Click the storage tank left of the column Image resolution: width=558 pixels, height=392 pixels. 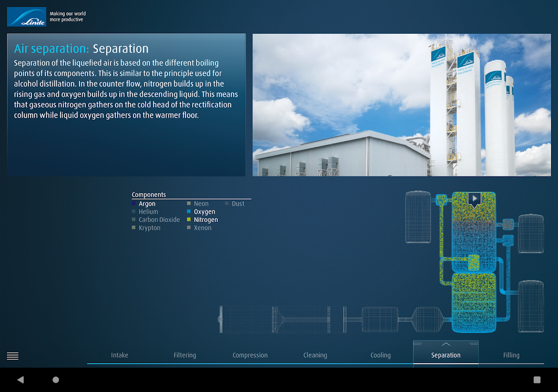tap(418, 217)
